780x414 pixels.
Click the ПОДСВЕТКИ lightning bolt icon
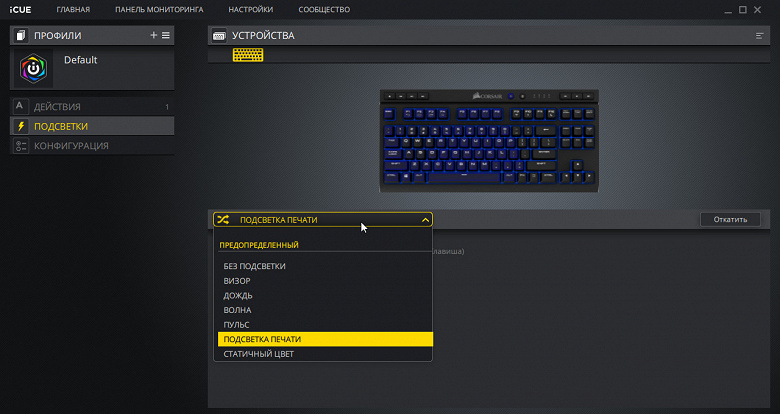tap(20, 126)
